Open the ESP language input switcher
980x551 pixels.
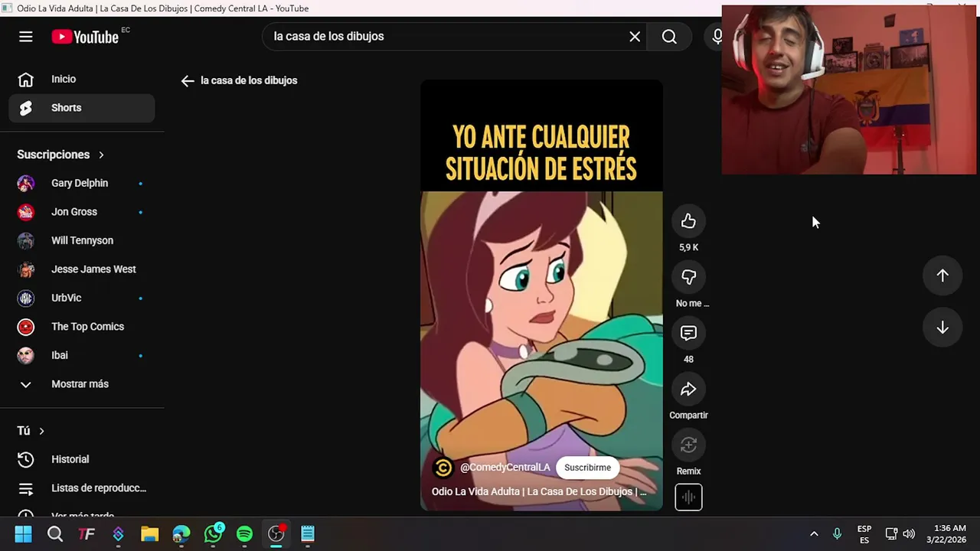click(864, 534)
